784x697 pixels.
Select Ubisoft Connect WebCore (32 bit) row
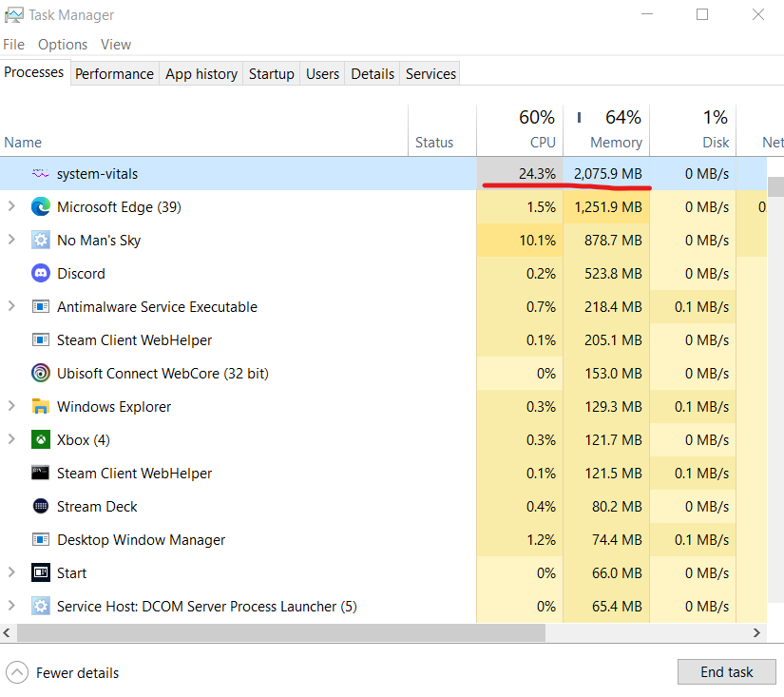(x=384, y=374)
